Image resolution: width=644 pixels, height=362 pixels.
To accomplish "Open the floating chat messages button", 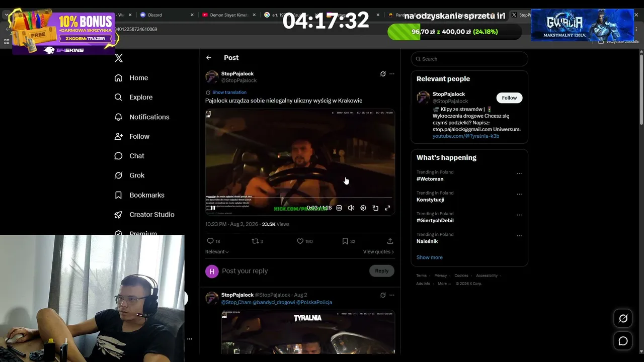I will (623, 341).
